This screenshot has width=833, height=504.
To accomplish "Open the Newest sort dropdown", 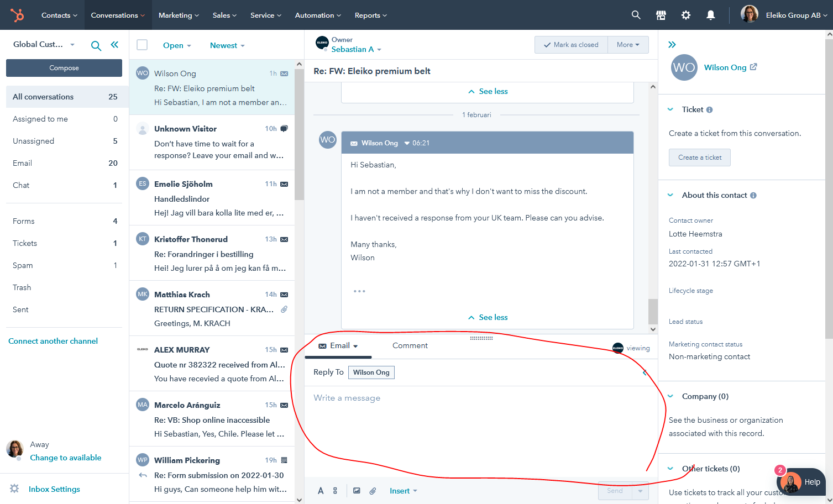I will pos(227,45).
